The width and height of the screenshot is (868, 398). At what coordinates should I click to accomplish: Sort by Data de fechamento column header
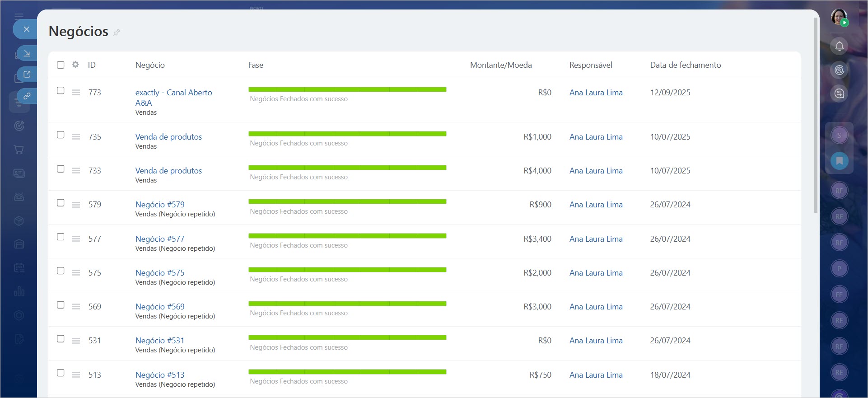685,65
